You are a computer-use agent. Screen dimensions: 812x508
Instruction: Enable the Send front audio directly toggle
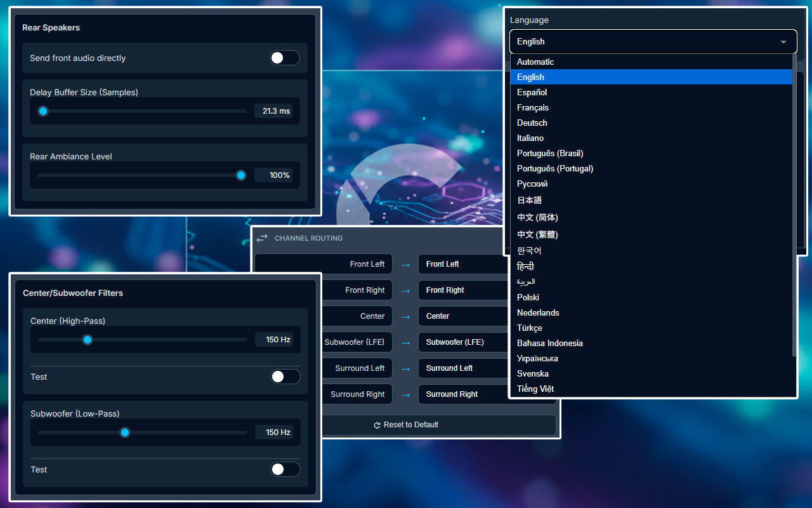(284, 58)
